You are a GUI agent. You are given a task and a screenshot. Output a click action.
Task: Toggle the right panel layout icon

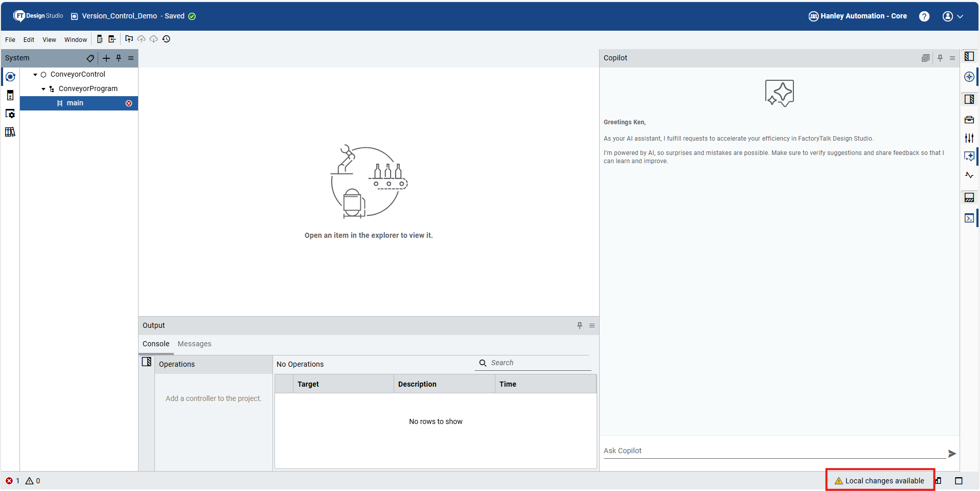[969, 99]
